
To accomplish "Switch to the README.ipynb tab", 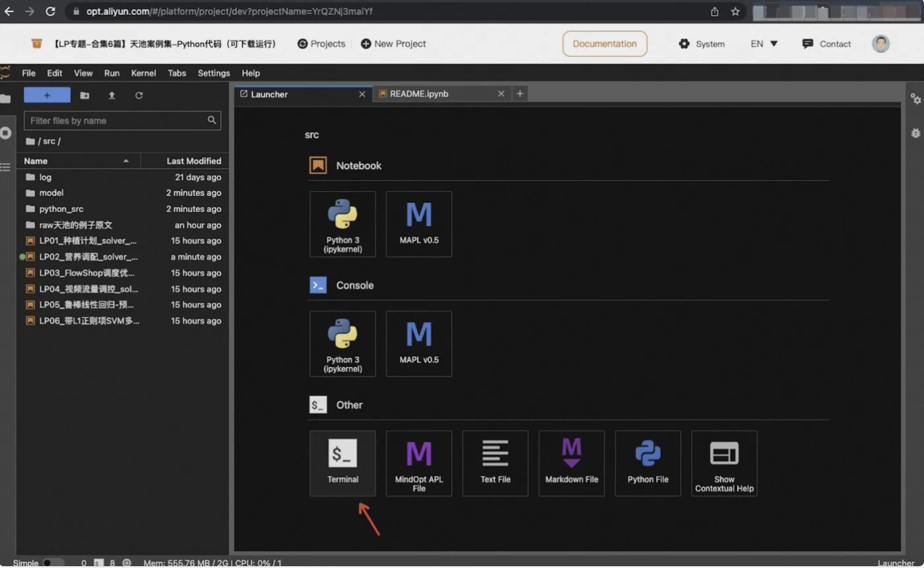I will (442, 94).
